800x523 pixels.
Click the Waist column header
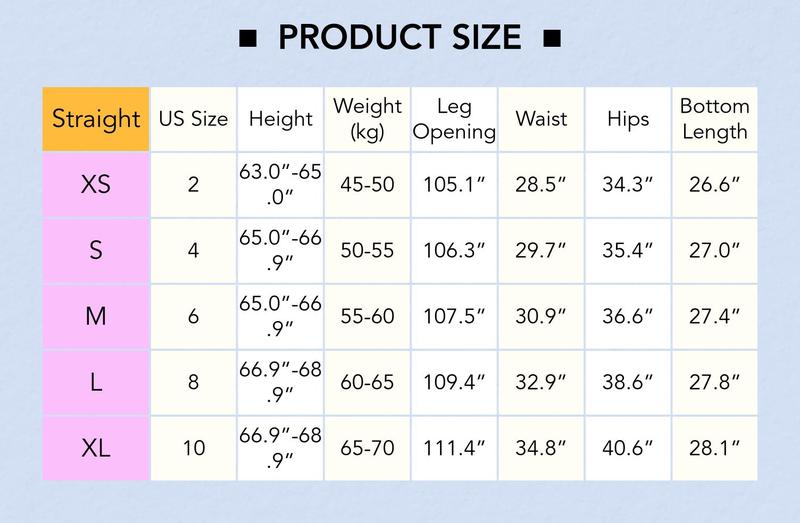click(541, 119)
